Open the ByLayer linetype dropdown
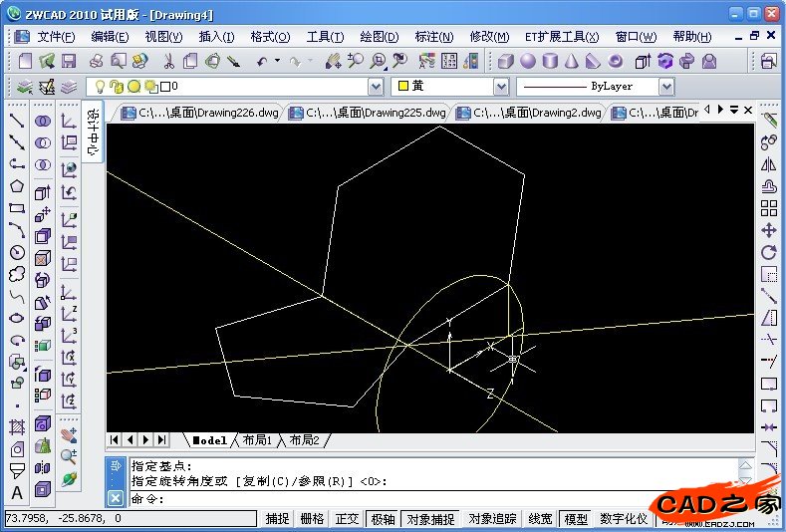The width and height of the screenshot is (786, 532). point(665,88)
